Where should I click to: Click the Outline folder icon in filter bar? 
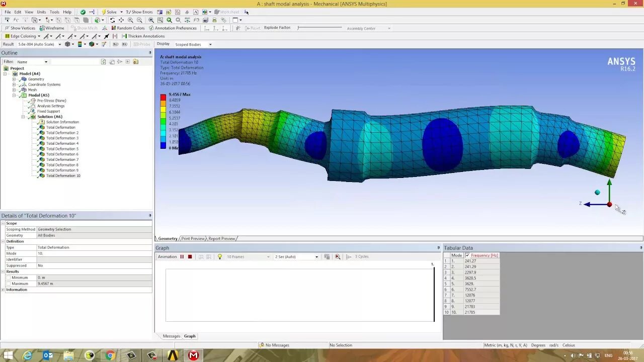[136, 62]
